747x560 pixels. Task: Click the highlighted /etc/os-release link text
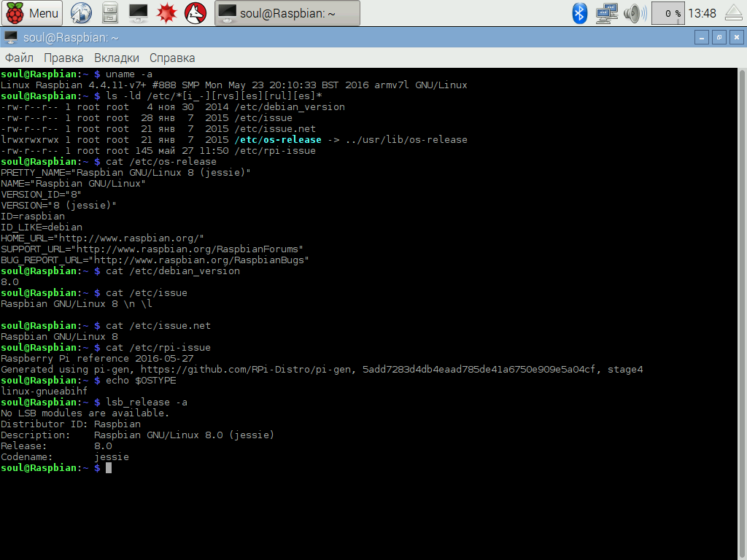coord(278,140)
